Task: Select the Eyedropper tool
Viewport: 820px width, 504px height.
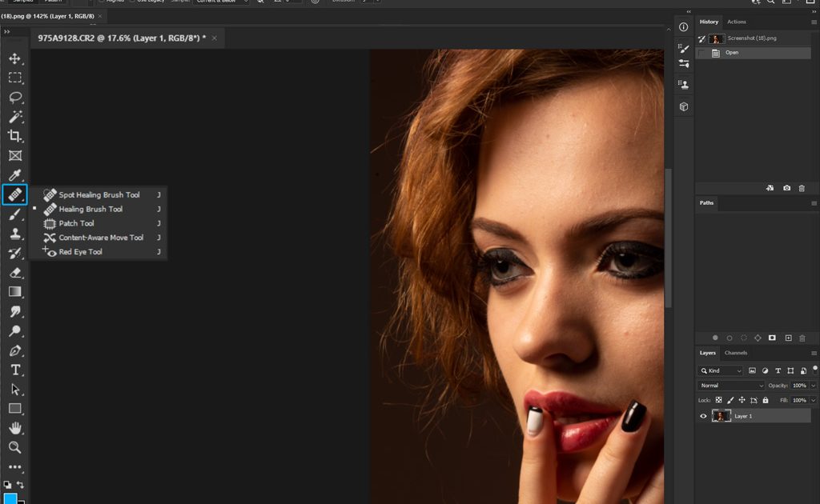Action: coord(14,175)
